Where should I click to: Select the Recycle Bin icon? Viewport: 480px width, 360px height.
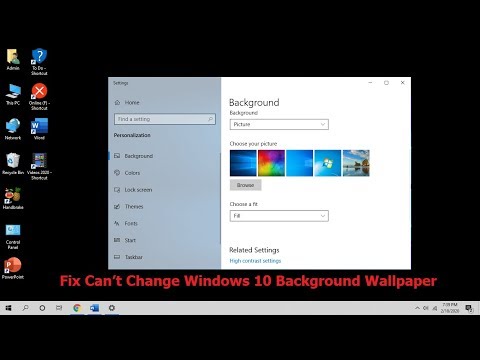(x=13, y=164)
